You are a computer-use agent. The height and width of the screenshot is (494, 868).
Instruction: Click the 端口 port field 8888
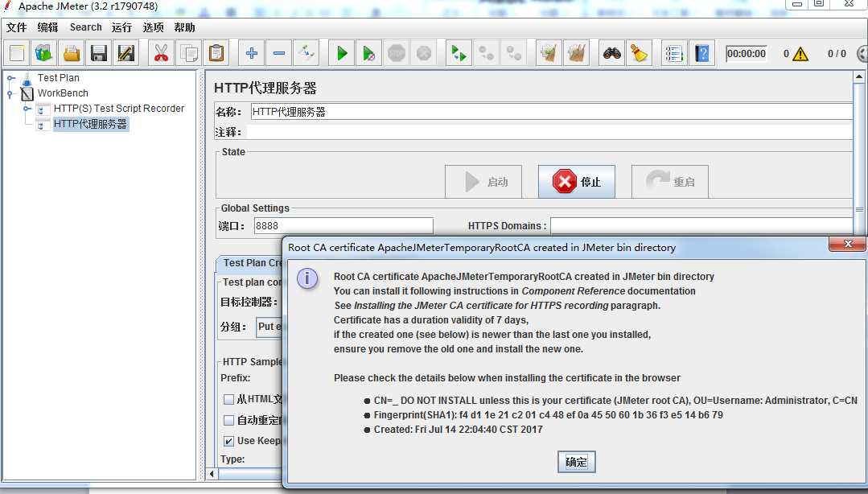coord(343,226)
